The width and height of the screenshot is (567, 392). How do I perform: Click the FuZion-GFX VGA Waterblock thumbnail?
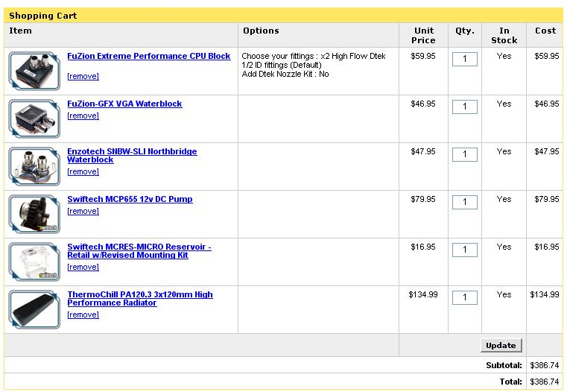(34, 118)
